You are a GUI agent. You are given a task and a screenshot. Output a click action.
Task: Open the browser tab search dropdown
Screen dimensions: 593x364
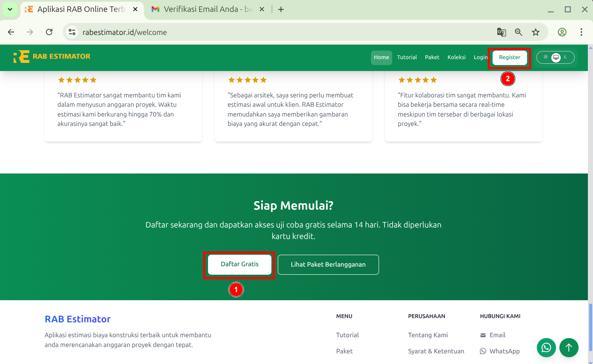click(x=9, y=9)
